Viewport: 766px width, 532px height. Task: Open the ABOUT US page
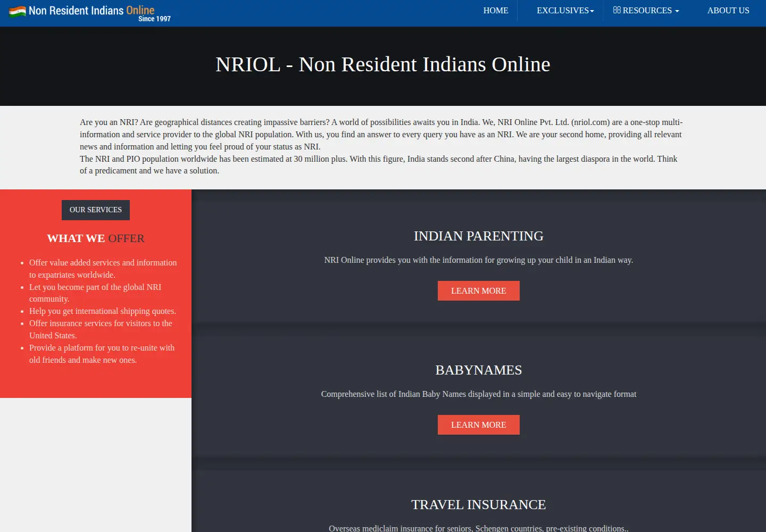[728, 11]
